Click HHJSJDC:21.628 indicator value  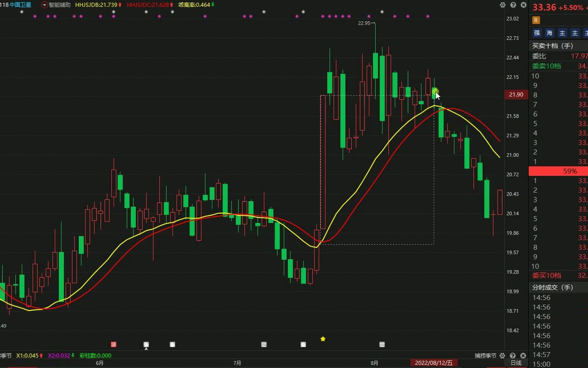point(148,5)
